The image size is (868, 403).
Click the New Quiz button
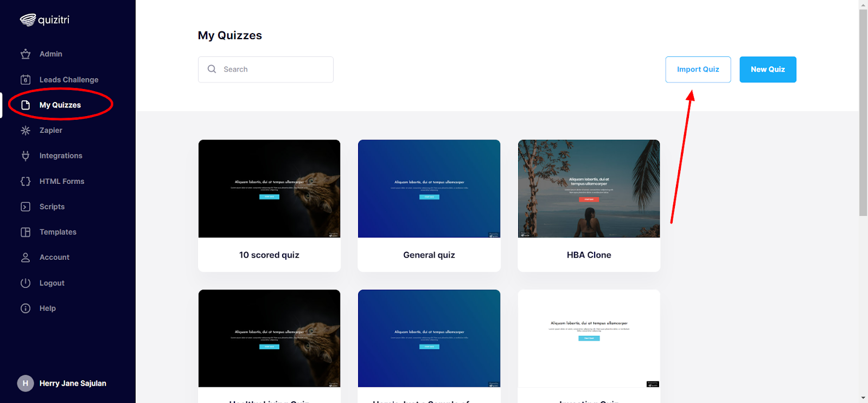768,69
